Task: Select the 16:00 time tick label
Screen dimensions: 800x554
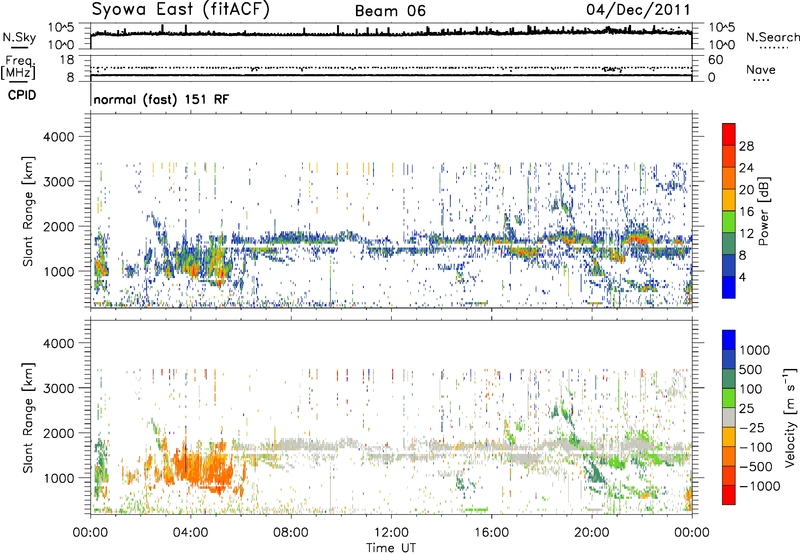Action: 491,533
